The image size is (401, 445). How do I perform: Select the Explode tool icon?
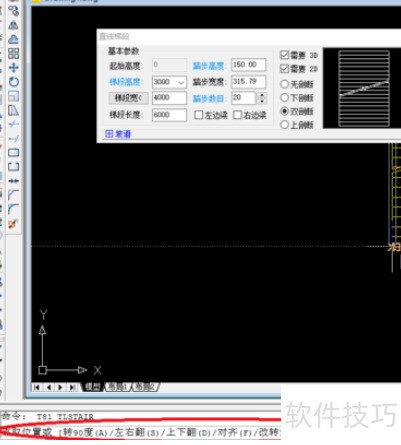(x=13, y=224)
